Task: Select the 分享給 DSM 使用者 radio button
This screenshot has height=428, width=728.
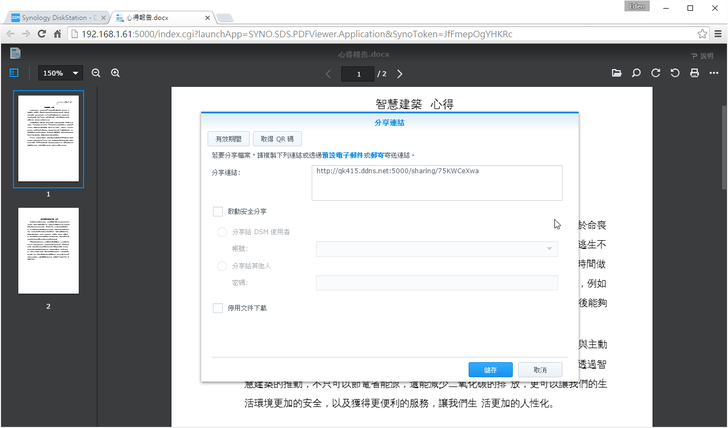Action: [222, 232]
